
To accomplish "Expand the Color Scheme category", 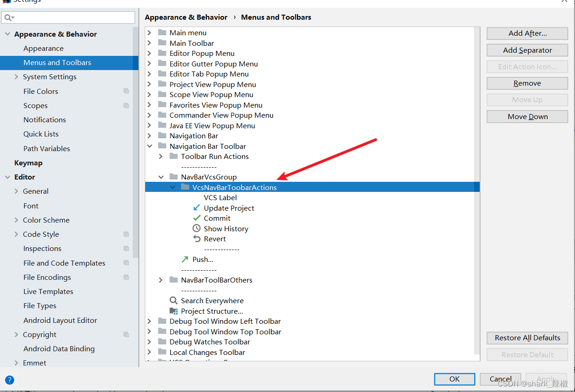I will tap(16, 220).
